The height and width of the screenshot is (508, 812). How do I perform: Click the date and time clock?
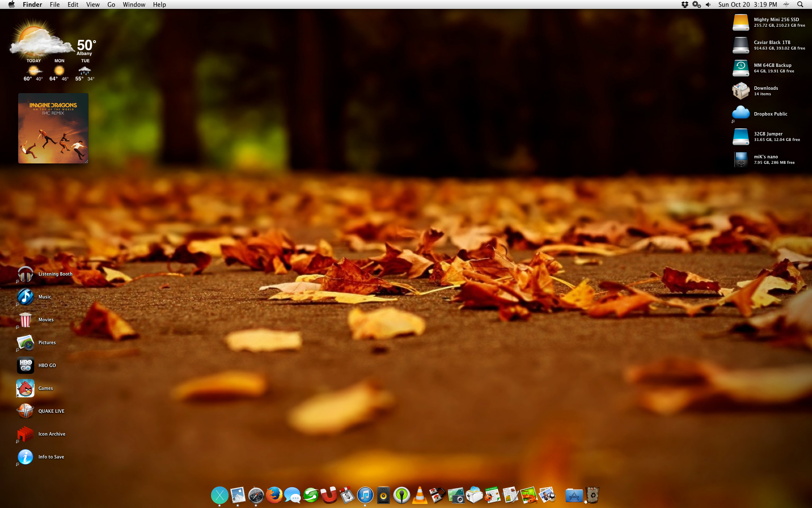(x=747, y=5)
